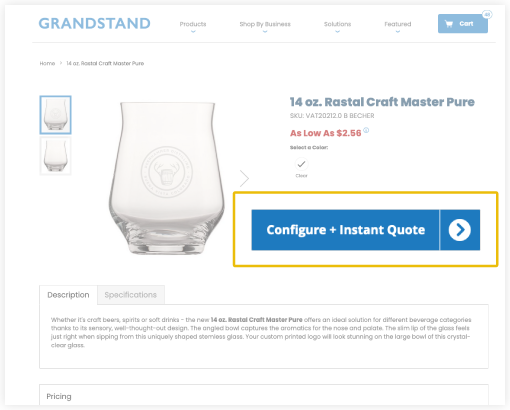Click Configure + Instant Quote button
The width and height of the screenshot is (510, 410).
click(366, 230)
